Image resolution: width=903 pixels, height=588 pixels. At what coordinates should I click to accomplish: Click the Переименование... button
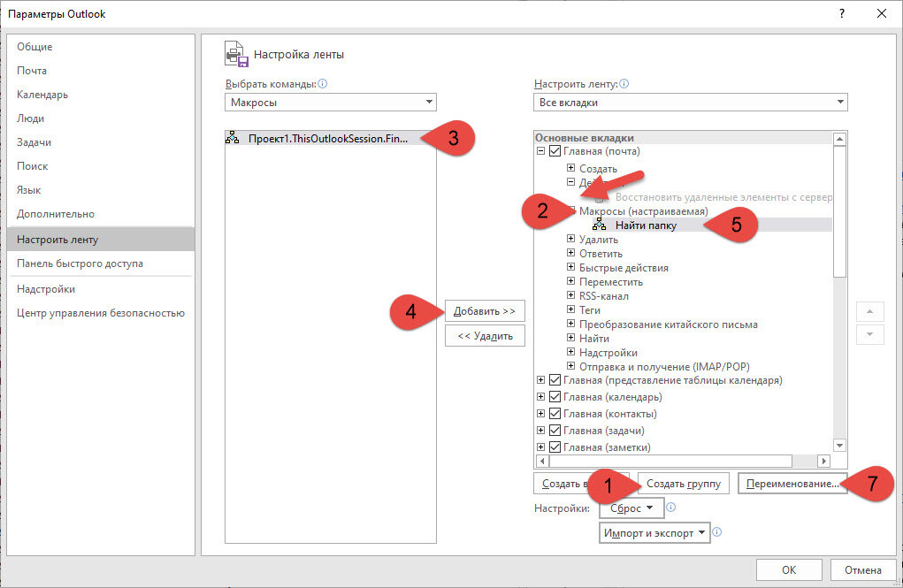793,484
